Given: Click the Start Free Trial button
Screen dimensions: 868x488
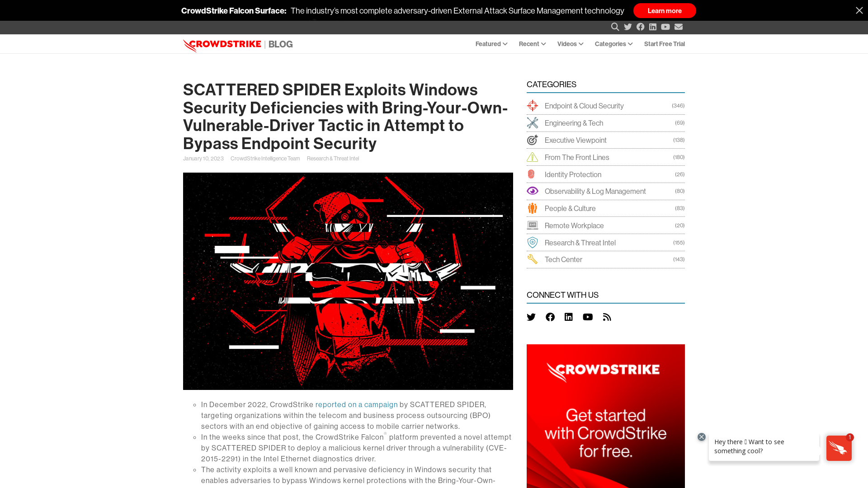Looking at the screenshot, I should pyautogui.click(x=664, y=43).
